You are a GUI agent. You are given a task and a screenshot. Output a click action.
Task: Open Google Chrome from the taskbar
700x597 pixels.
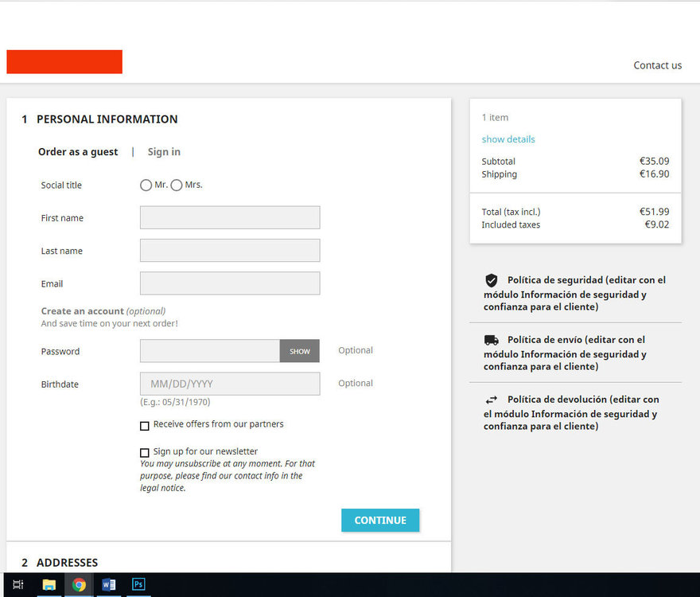[80, 584]
